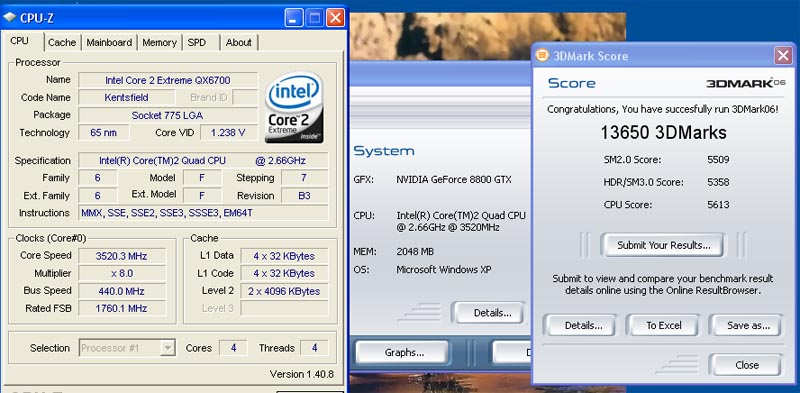
Task: Click the Ext. Model value F field
Action: (x=202, y=195)
